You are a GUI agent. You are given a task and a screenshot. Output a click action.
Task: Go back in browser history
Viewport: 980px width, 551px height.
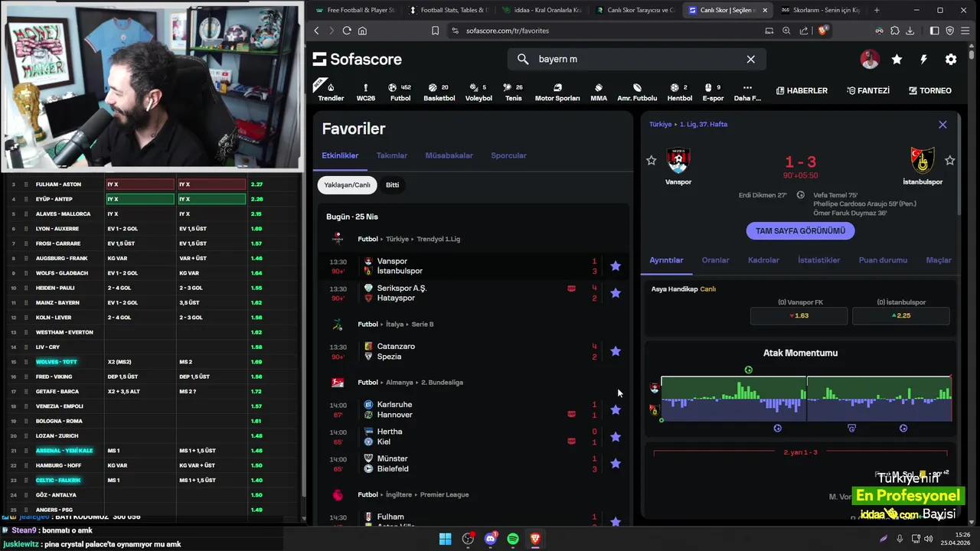coord(317,31)
